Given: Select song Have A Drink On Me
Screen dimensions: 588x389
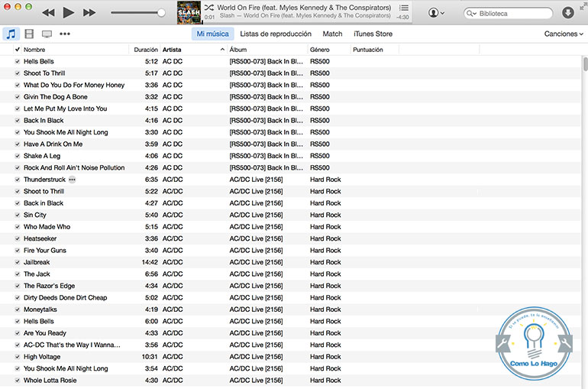Looking at the screenshot, I should click(53, 144).
